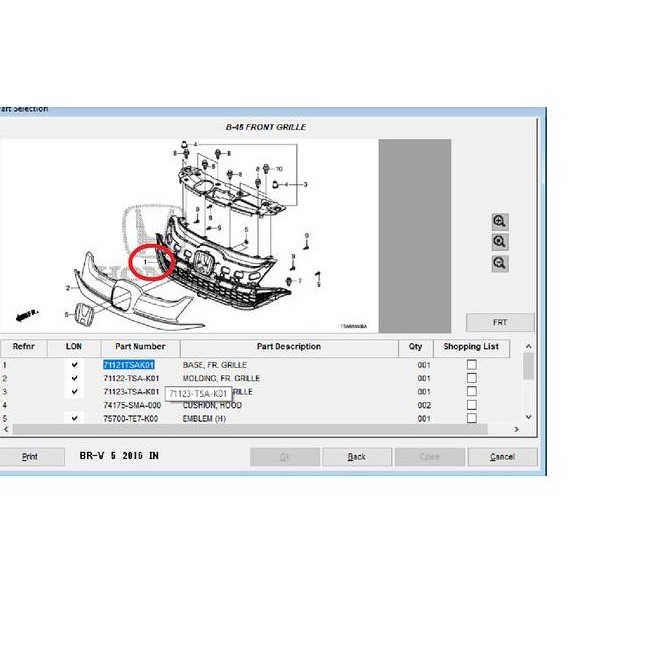This screenshot has width=672, height=672.
Task: Click the red circled part 1 in diagram
Action: [x=155, y=259]
